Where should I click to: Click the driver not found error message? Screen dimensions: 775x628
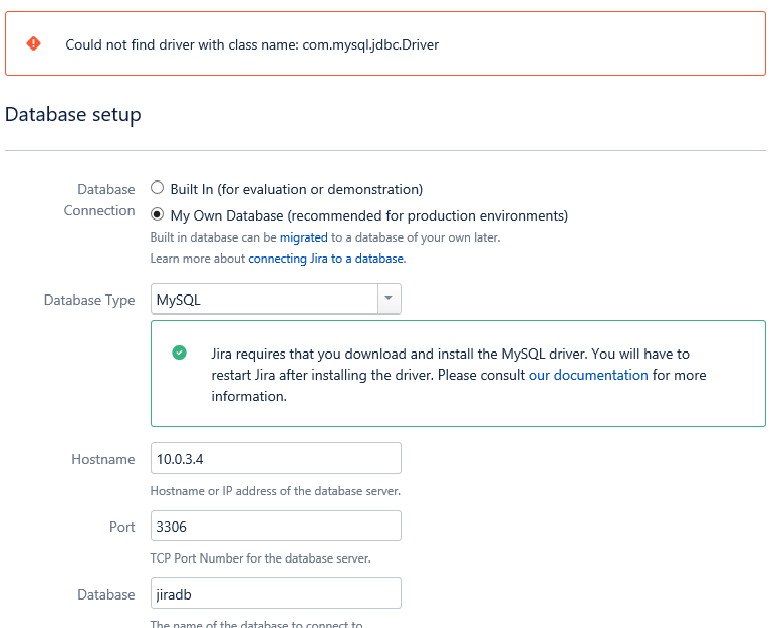point(252,45)
